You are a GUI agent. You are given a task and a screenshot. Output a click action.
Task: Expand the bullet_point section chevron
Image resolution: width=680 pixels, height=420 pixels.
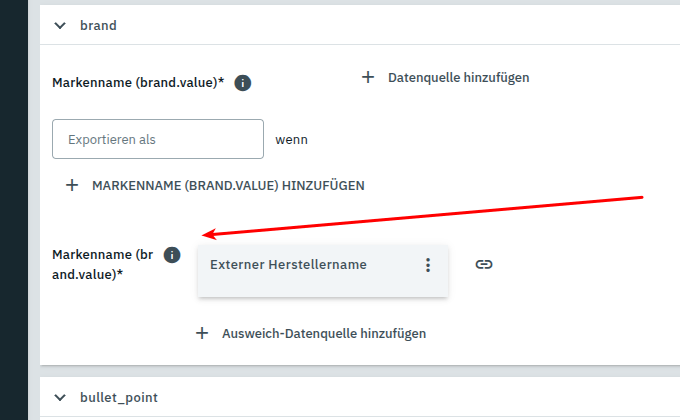(x=60, y=397)
